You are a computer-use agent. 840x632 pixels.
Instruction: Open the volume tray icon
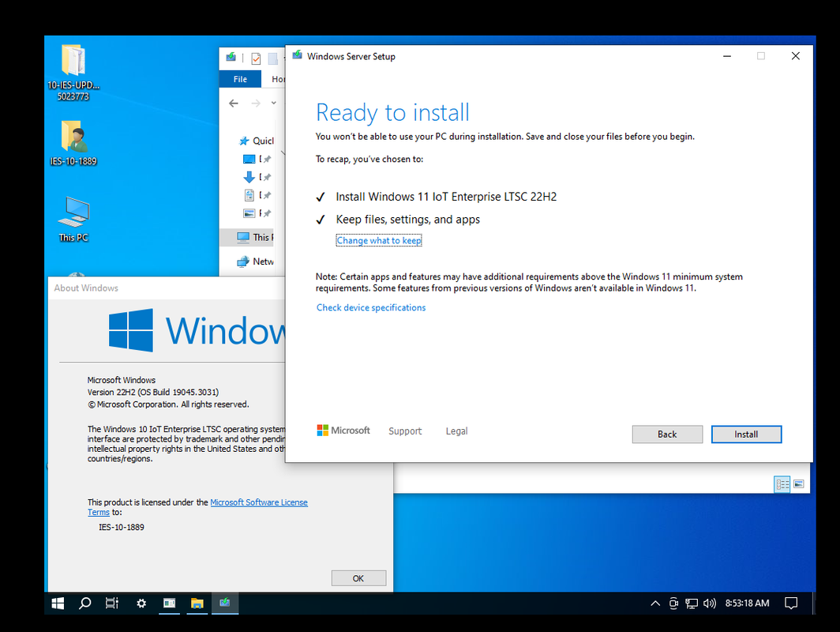pyautogui.click(x=710, y=604)
